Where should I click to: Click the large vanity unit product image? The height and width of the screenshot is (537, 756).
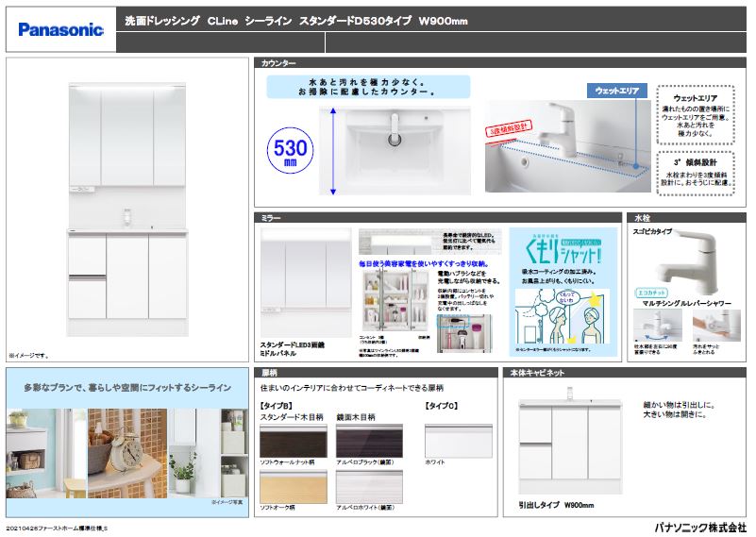pyautogui.click(x=127, y=210)
